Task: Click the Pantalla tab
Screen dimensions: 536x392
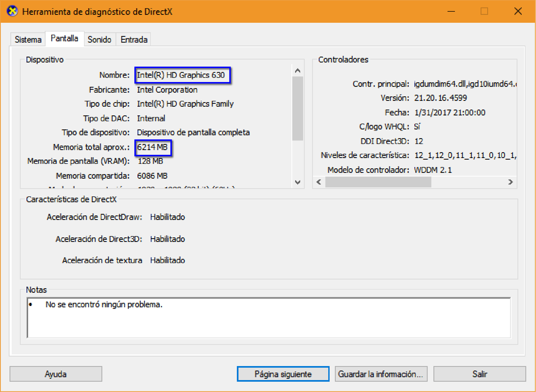Action: click(x=64, y=39)
